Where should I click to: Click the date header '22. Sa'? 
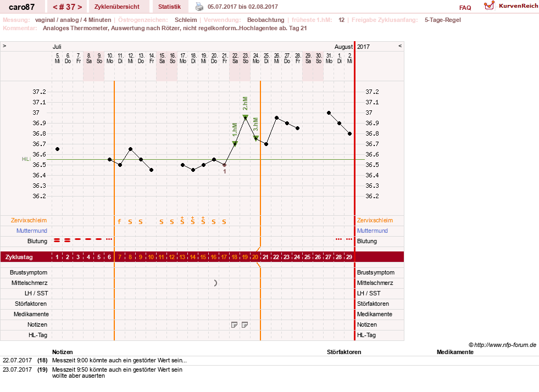coord(235,58)
